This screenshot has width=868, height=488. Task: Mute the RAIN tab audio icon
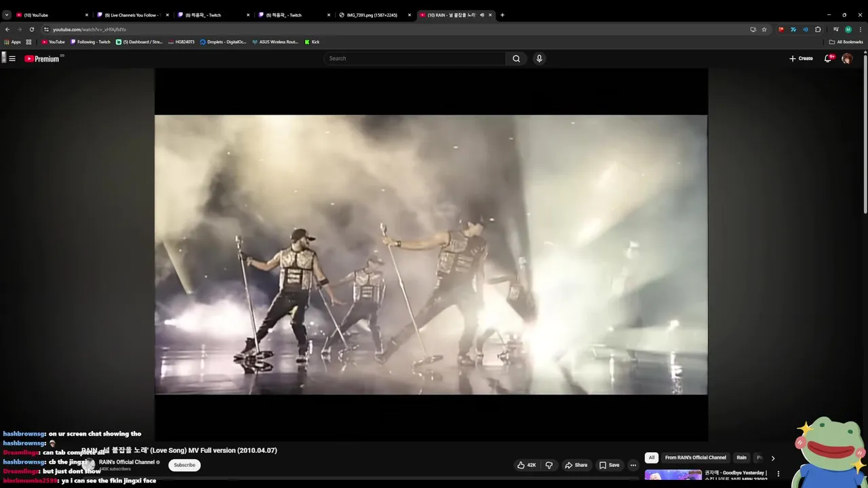(x=482, y=15)
